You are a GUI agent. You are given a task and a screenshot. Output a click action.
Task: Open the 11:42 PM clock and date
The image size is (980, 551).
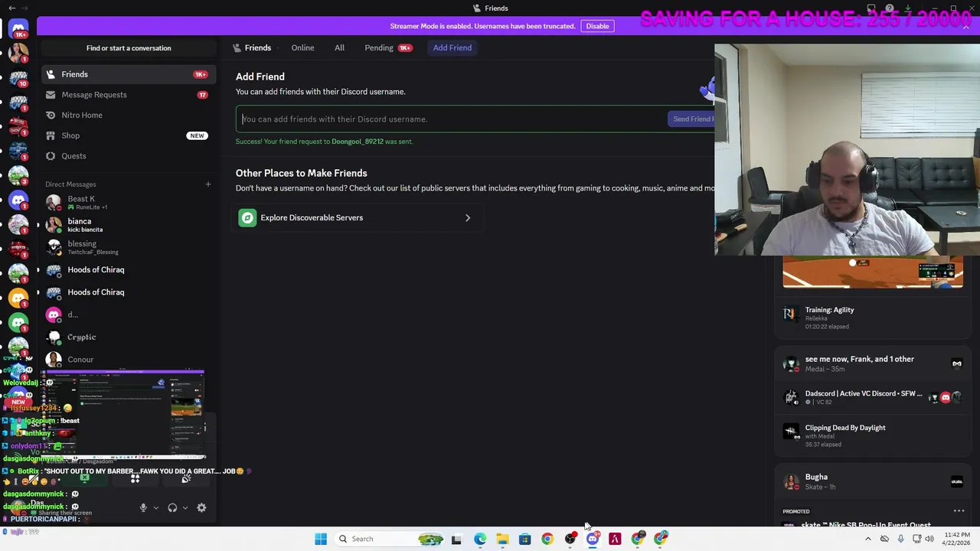[957, 539]
